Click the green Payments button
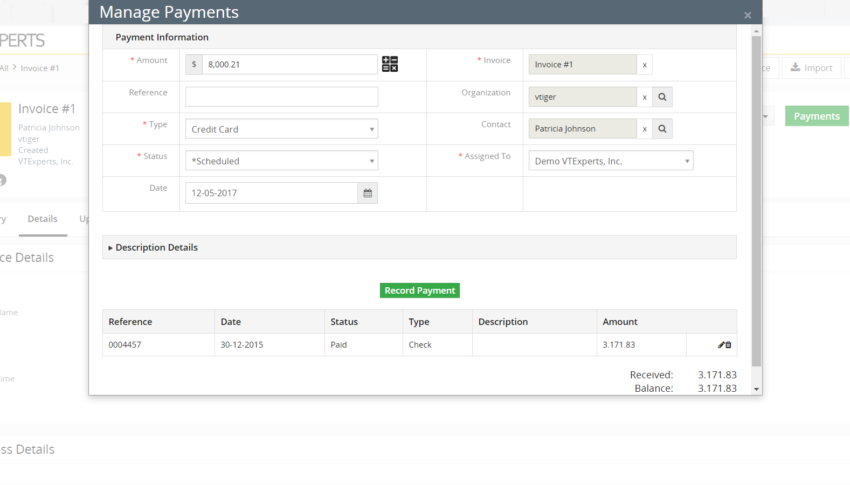The width and height of the screenshot is (850, 485). pos(816,116)
